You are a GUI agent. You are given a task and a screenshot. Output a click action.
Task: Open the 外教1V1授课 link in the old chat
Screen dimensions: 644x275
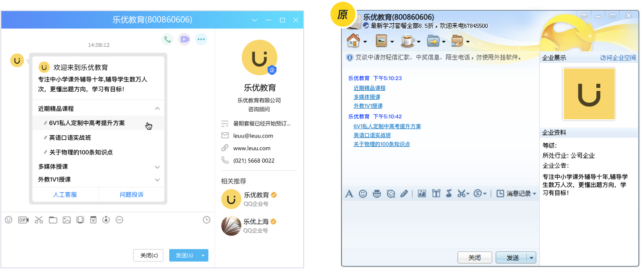click(x=368, y=106)
